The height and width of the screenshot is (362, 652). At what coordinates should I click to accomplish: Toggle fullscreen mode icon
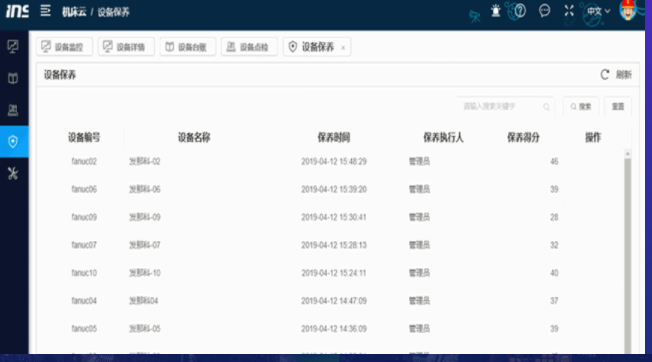(x=569, y=11)
